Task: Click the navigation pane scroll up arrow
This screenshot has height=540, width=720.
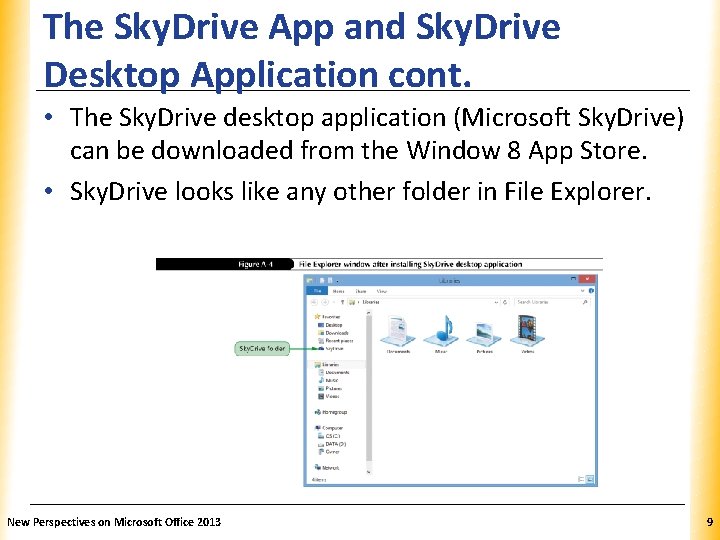Action: point(369,313)
